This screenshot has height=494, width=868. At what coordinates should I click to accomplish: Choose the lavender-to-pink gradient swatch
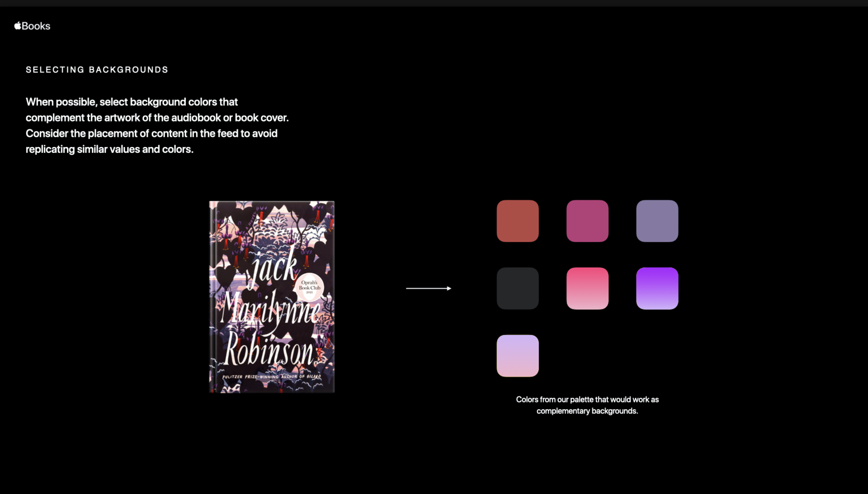518,356
